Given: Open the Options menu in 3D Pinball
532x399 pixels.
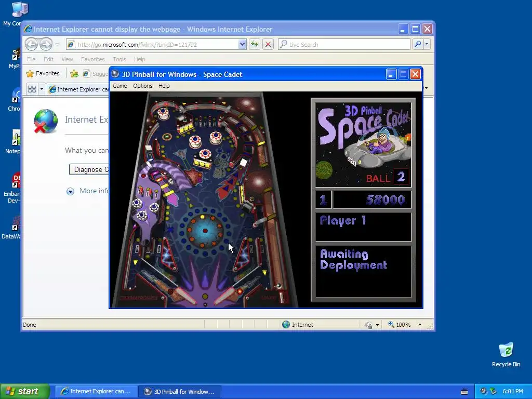Looking at the screenshot, I should point(142,86).
